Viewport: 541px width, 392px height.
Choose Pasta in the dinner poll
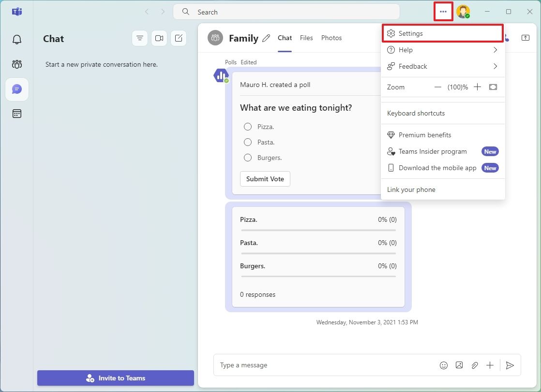click(248, 142)
